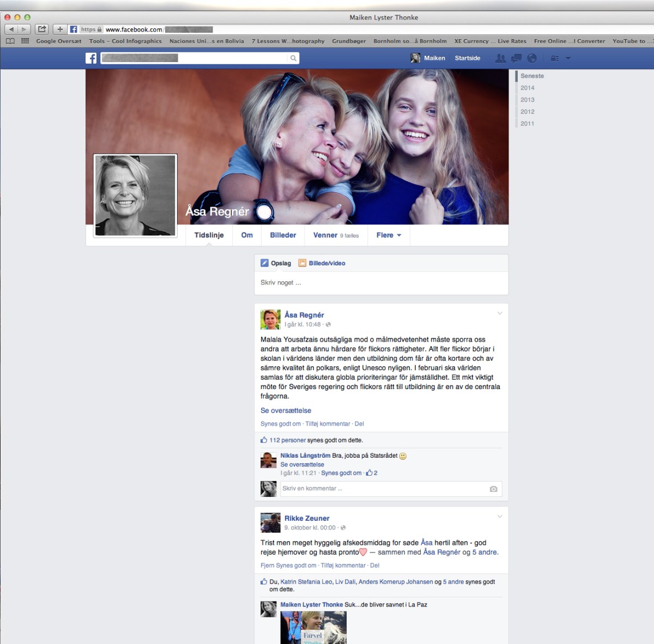Open the friend requests icon in navbar
This screenshot has width=654, height=644.
point(500,58)
